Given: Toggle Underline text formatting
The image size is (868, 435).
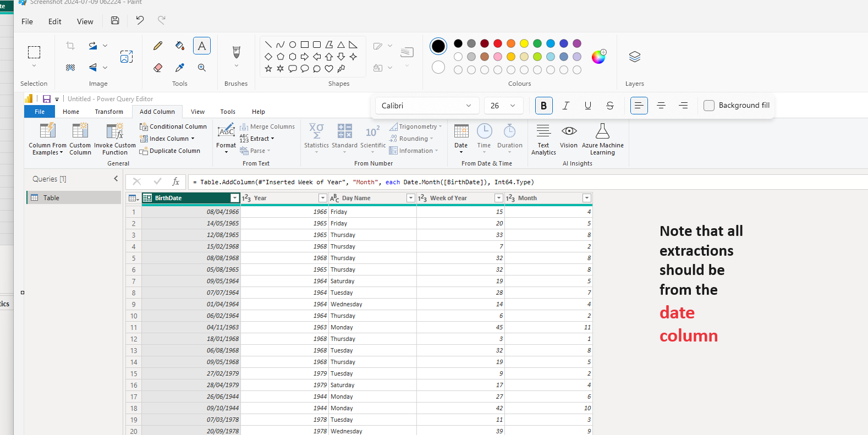Looking at the screenshot, I should [588, 106].
